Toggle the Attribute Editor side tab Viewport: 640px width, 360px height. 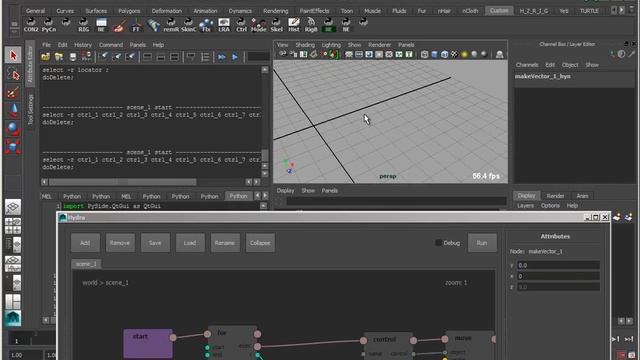[29, 64]
